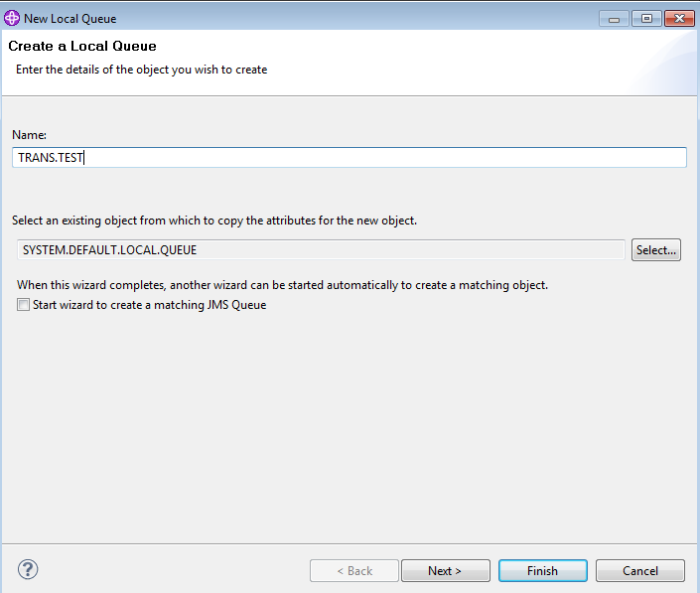Click the help question mark icon
This screenshot has width=700, height=593.
(x=27, y=570)
